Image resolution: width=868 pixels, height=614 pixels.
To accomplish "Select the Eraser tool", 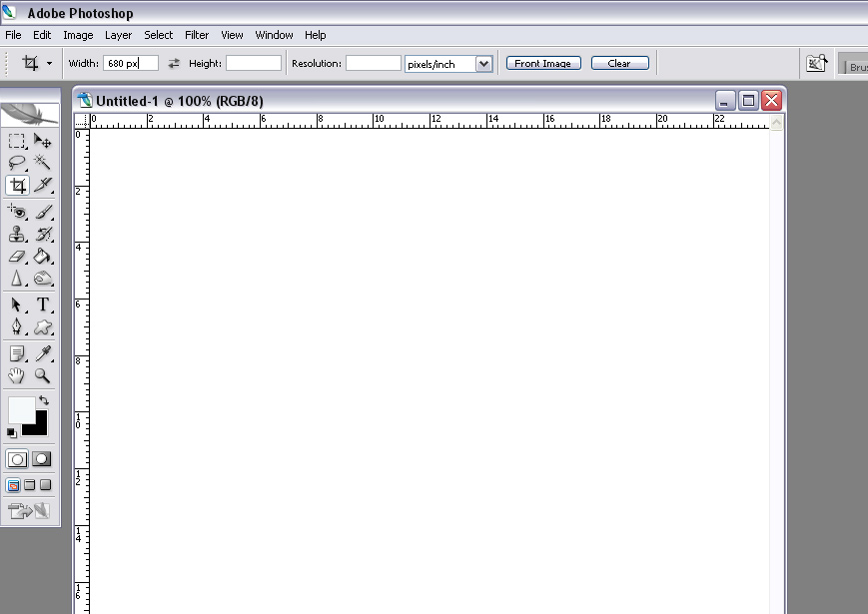I will [x=17, y=257].
